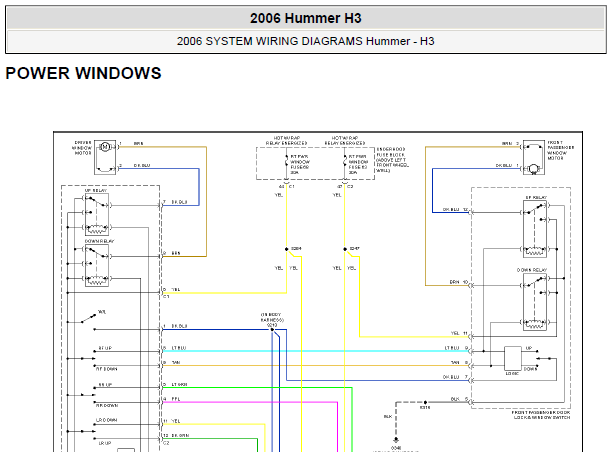
Task: Click the "RF UP" switch label
Action: (x=105, y=348)
